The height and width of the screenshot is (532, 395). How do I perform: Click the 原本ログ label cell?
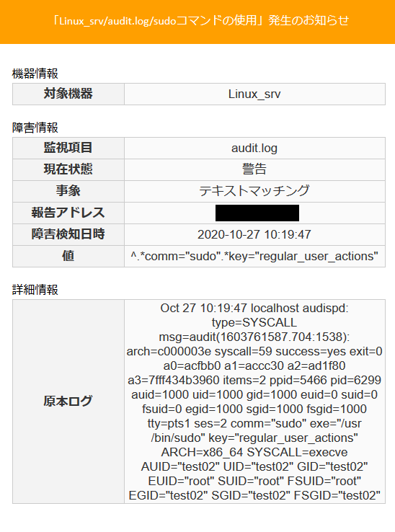click(68, 402)
